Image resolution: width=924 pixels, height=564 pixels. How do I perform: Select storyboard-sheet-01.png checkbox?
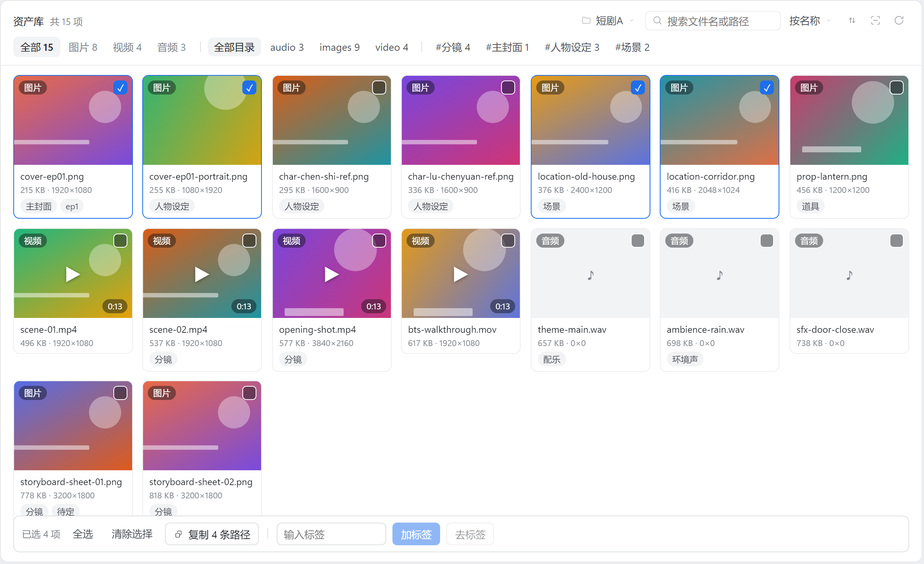coord(120,393)
